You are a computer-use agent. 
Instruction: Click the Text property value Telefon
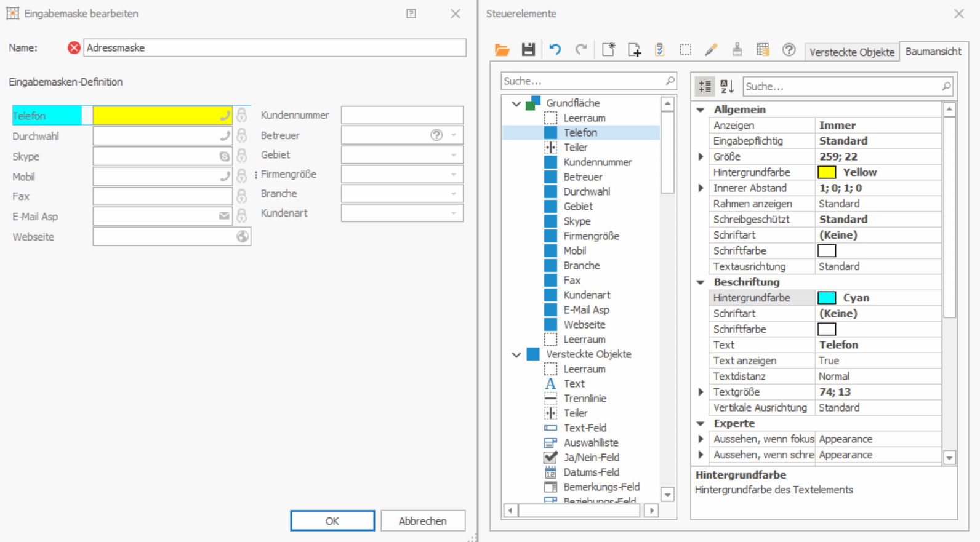pos(838,345)
